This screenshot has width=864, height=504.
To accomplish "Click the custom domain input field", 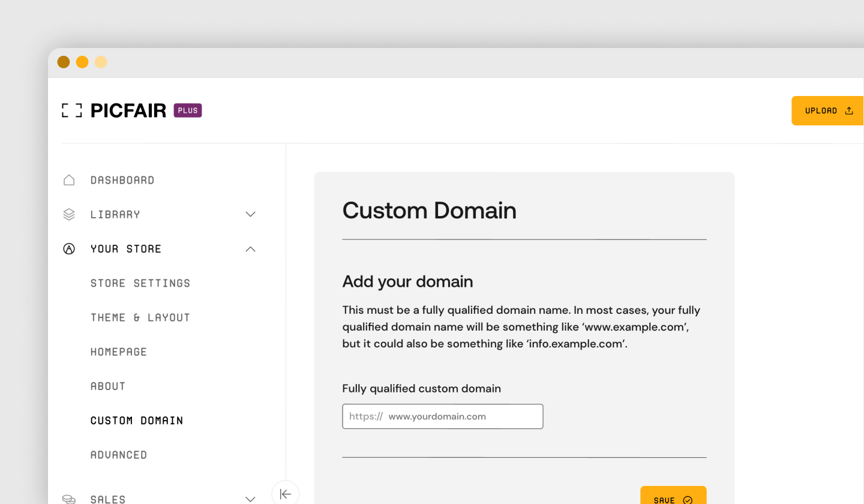I will click(443, 416).
